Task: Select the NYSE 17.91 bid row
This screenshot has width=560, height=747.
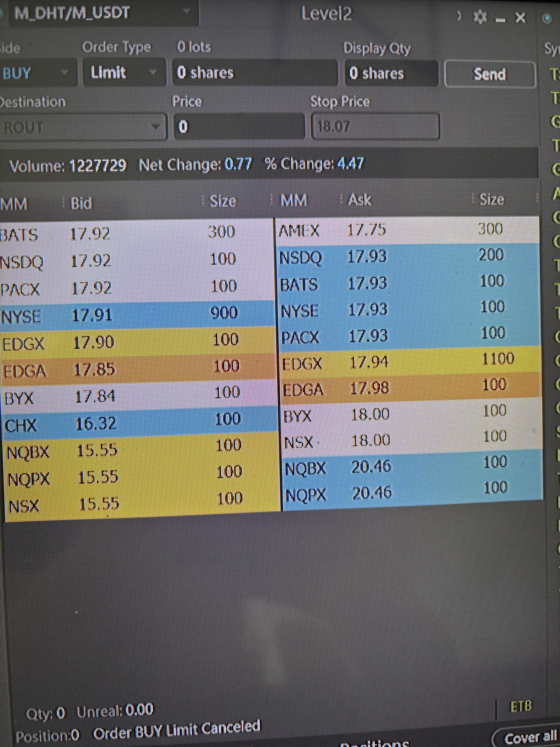Action: click(x=135, y=314)
